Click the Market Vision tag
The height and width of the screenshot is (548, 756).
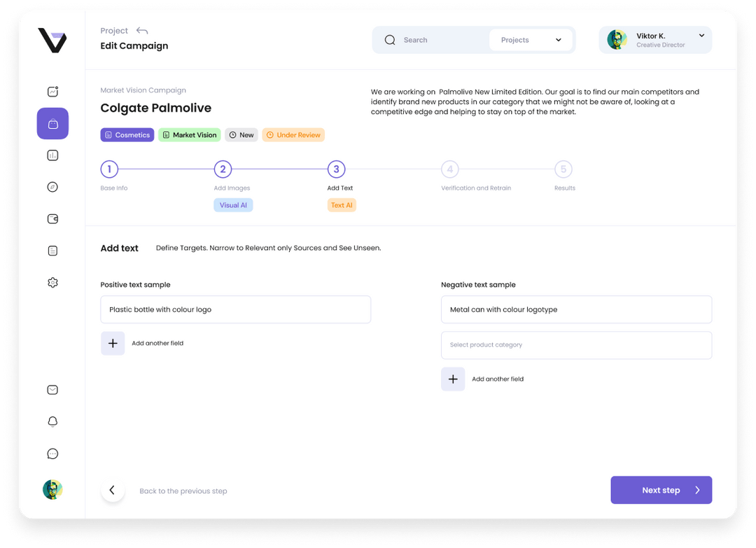point(190,135)
